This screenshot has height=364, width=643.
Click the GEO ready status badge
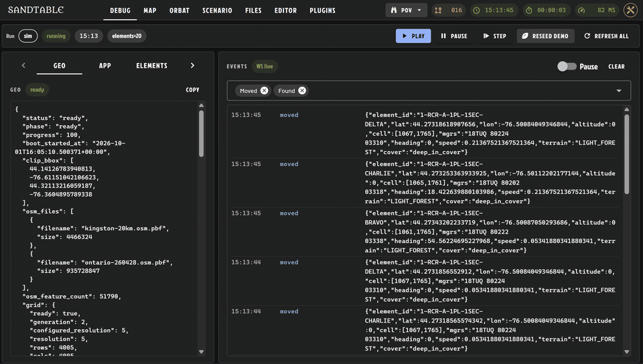pyautogui.click(x=37, y=90)
